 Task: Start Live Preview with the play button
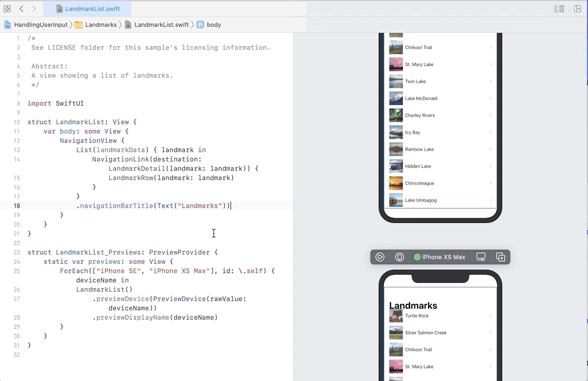[x=380, y=257]
